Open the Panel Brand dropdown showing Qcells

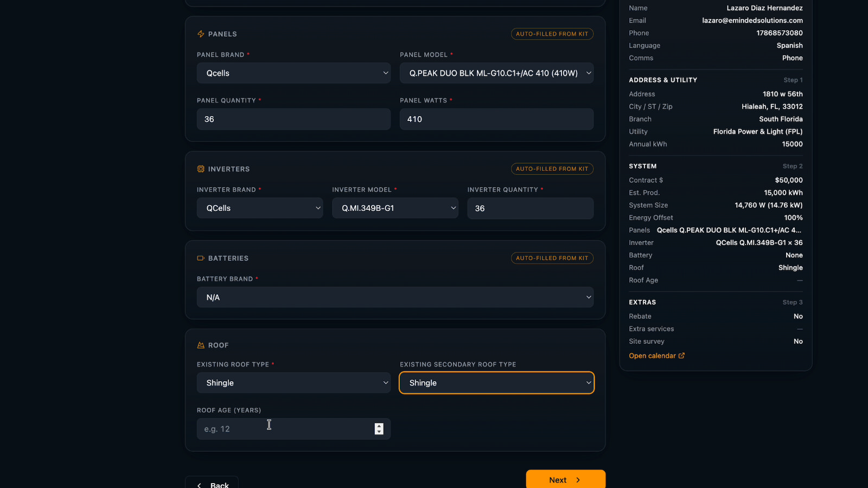coord(293,73)
